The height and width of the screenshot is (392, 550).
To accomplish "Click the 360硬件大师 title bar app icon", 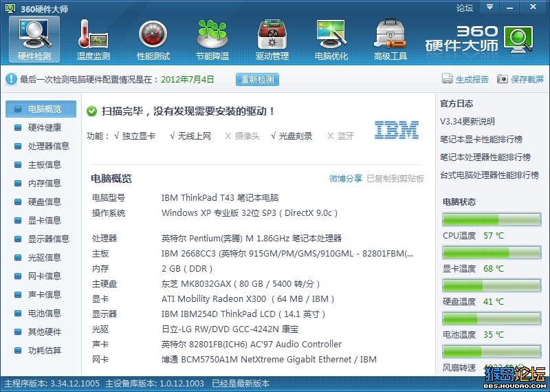I will click(10, 8).
